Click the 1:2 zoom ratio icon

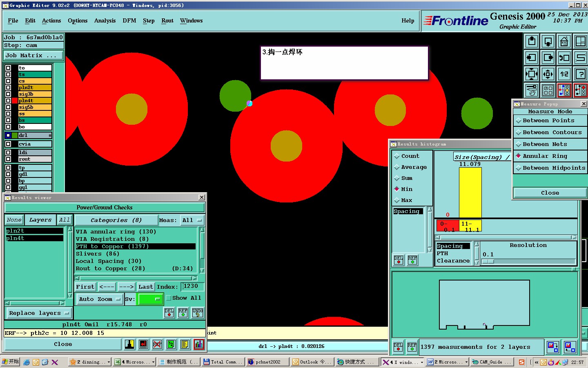[x=564, y=74]
